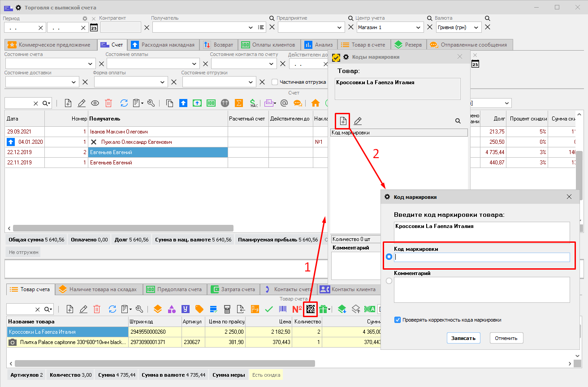Click the @ email icon

pyautogui.click(x=284, y=103)
